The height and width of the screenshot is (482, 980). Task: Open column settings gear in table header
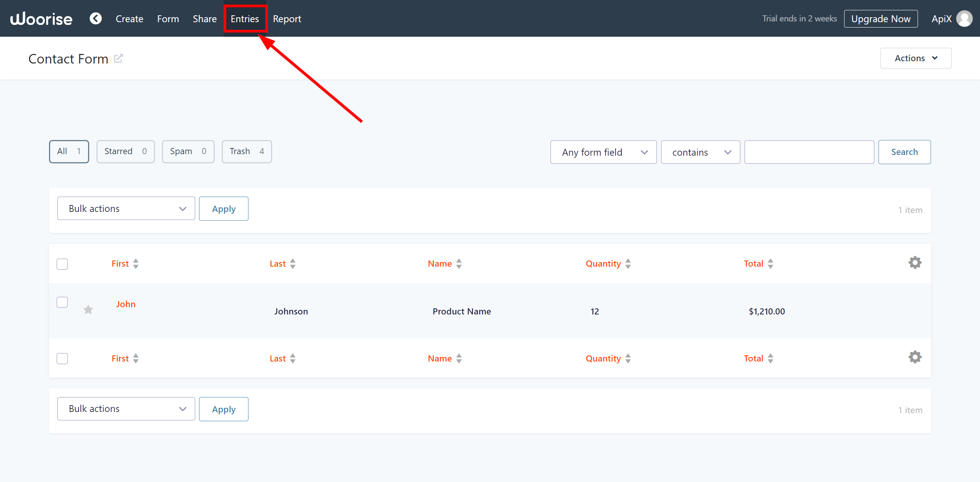click(915, 263)
